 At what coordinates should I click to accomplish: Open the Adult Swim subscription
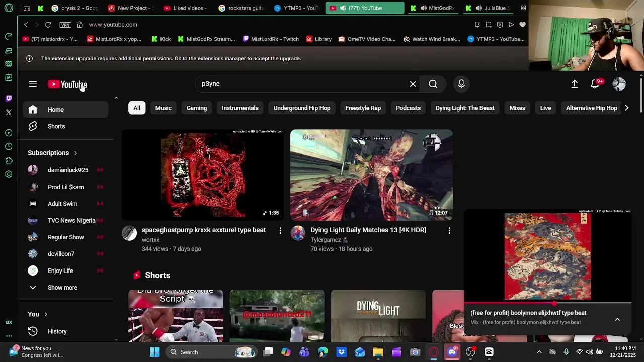pos(65,204)
